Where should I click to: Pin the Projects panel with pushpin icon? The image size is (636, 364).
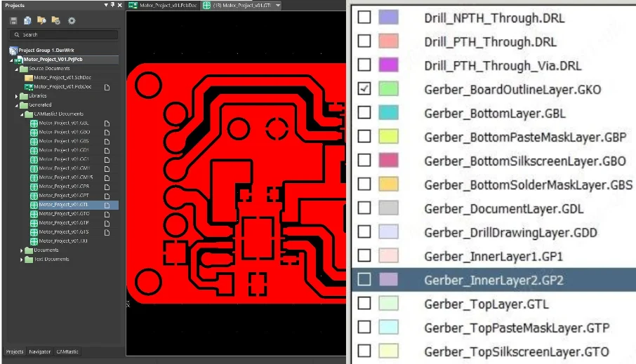click(112, 6)
